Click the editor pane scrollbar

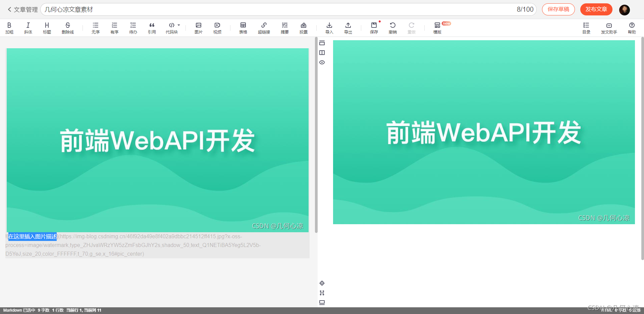[x=316, y=135]
